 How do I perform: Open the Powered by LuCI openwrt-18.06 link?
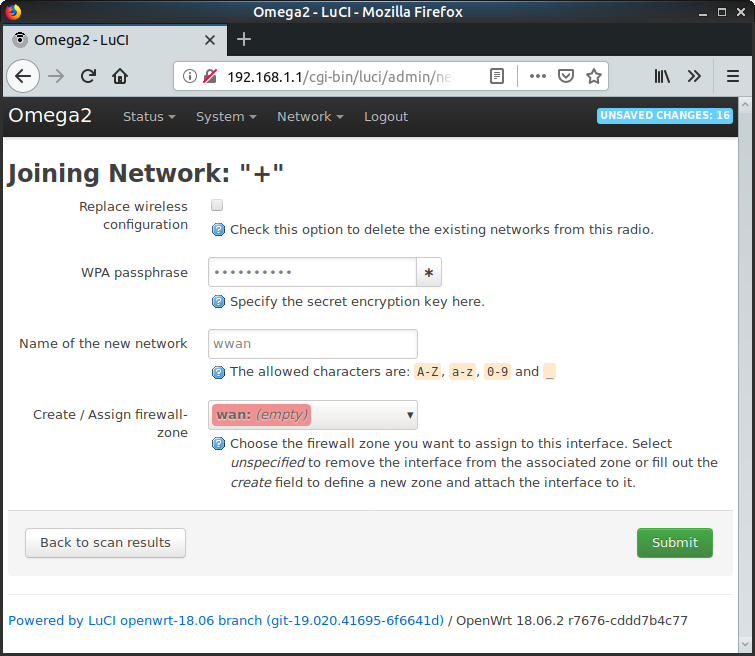coord(226,620)
